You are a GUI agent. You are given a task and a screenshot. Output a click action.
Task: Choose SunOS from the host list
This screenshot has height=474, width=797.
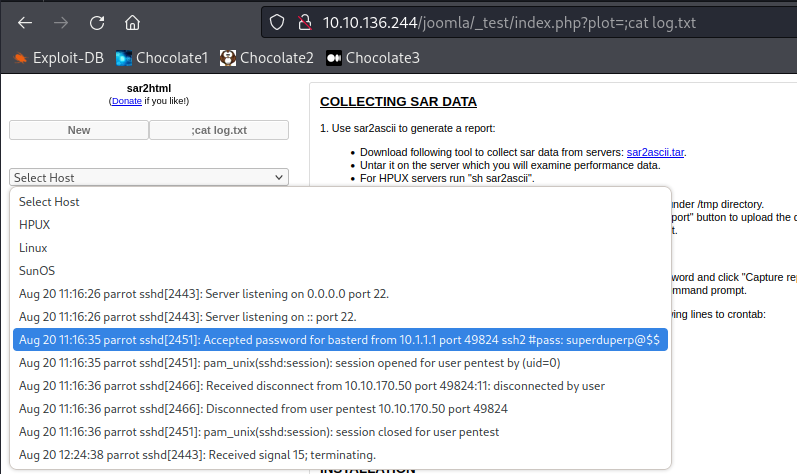click(x=35, y=271)
